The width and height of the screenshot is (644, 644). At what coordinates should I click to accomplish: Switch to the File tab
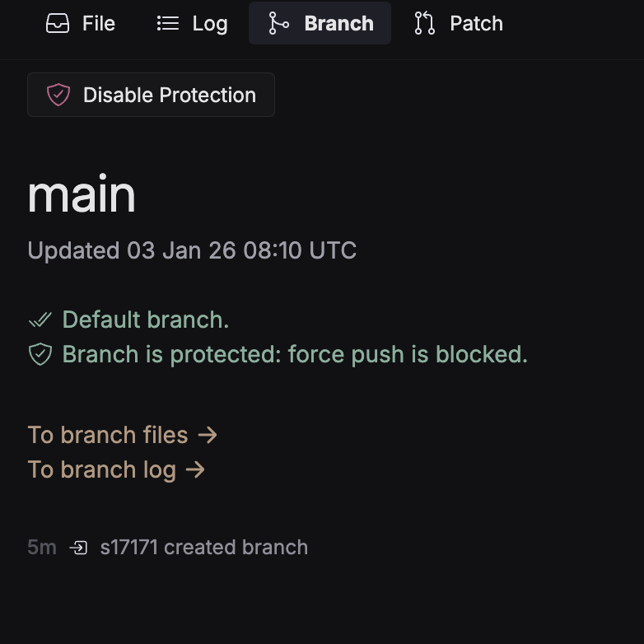(98, 23)
